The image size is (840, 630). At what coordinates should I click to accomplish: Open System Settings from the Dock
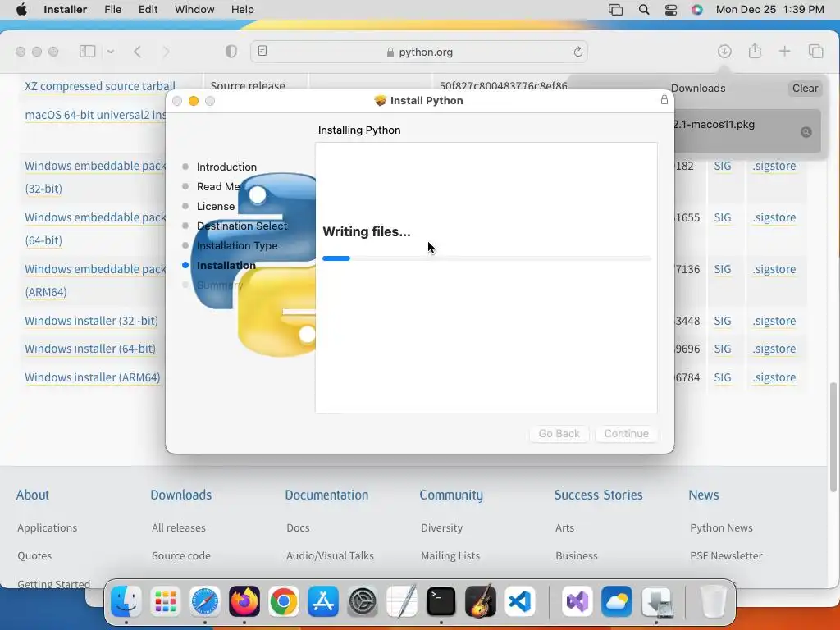(x=363, y=601)
